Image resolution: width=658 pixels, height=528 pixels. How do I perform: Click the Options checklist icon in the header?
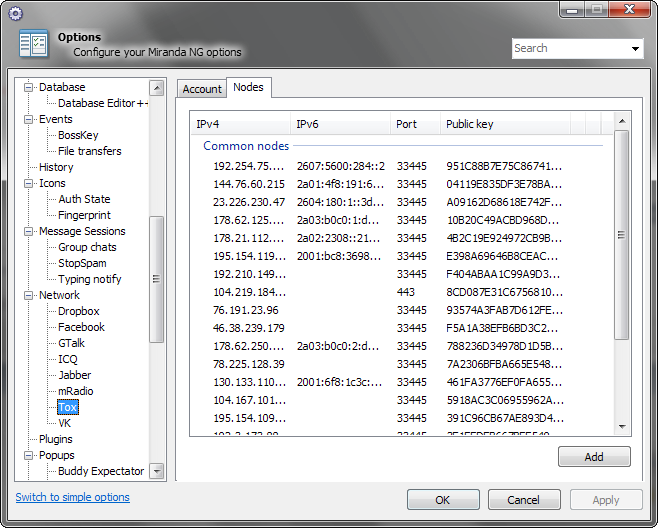tap(33, 44)
